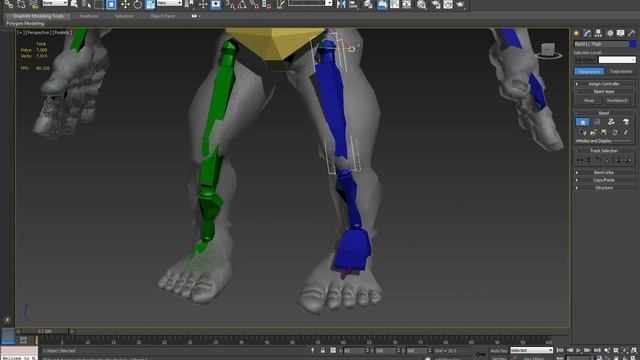Open the Perspective viewport label menu
The width and height of the screenshot is (640, 360).
click(38, 32)
